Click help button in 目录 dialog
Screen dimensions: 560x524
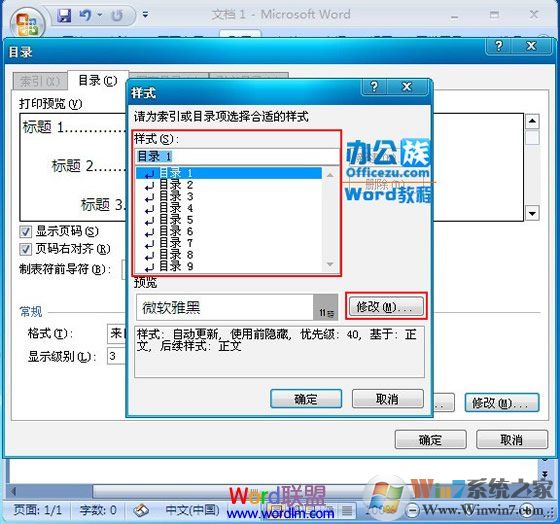coord(499,46)
